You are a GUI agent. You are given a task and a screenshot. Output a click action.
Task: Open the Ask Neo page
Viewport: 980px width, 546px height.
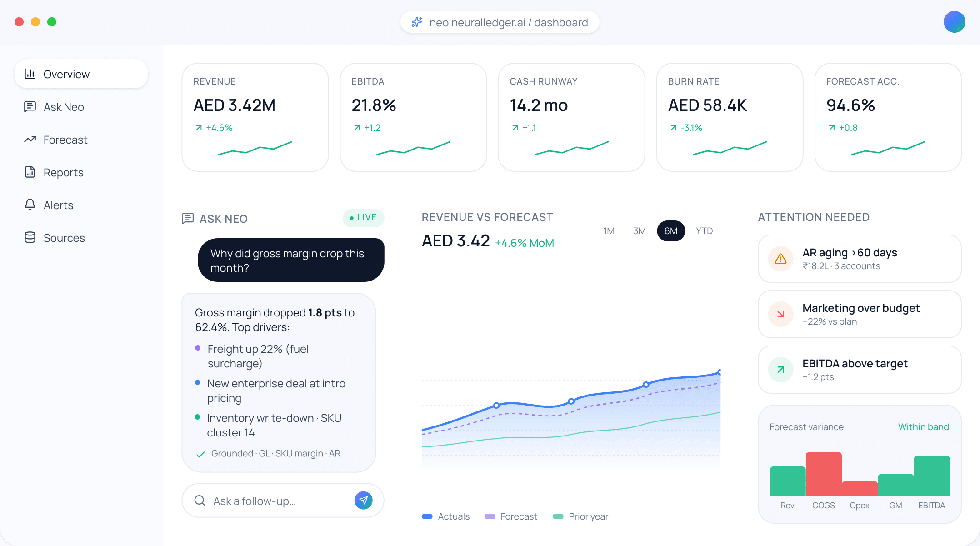point(81,107)
